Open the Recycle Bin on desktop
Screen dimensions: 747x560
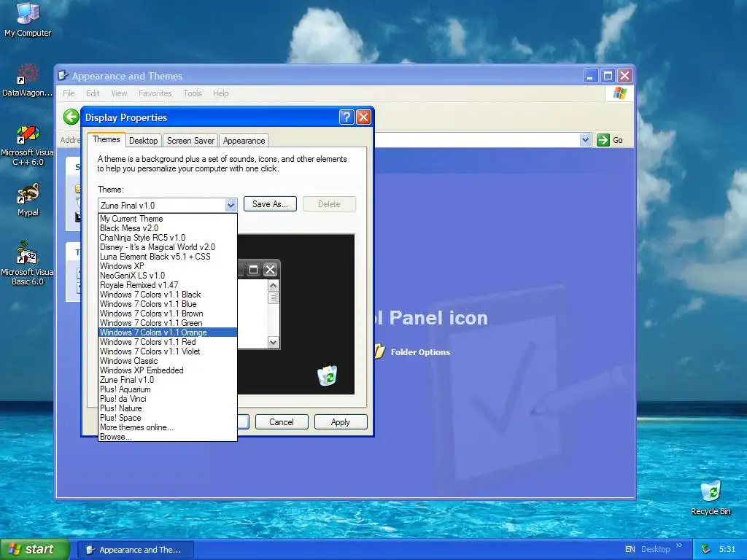tap(711, 498)
